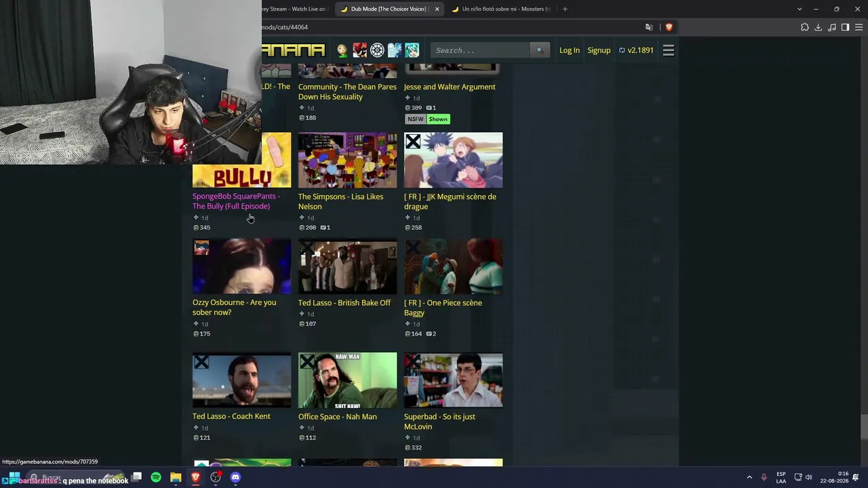Image resolution: width=868 pixels, height=488 pixels.
Task: Click the Superbad McLovin thumbnail
Action: (x=454, y=380)
